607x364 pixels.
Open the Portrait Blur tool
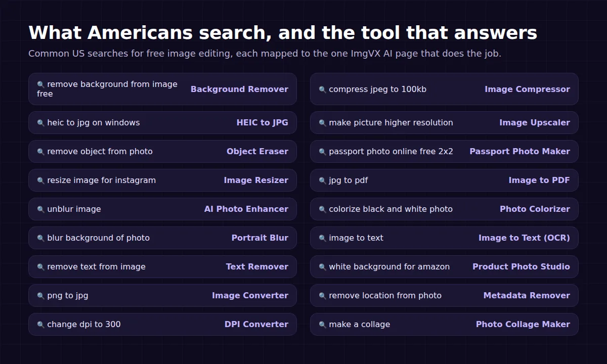pos(260,238)
